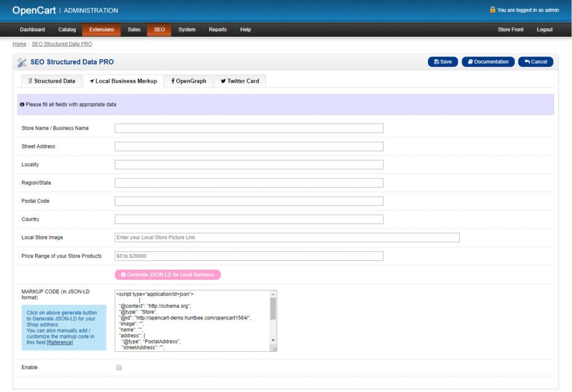Image resolution: width=572 pixels, height=392 pixels.
Task: Open the Reports menu
Action: click(218, 30)
